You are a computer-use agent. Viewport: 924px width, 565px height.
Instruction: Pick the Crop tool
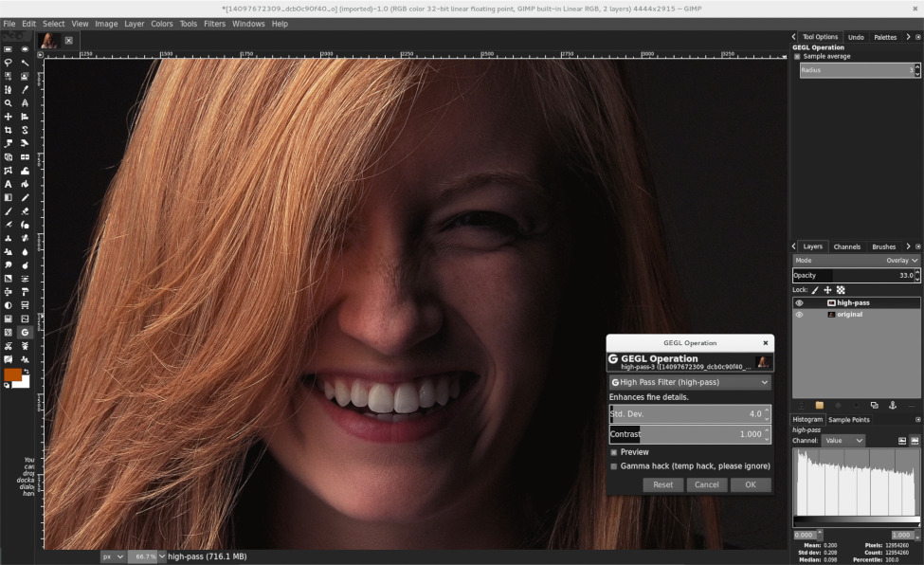[x=9, y=131]
